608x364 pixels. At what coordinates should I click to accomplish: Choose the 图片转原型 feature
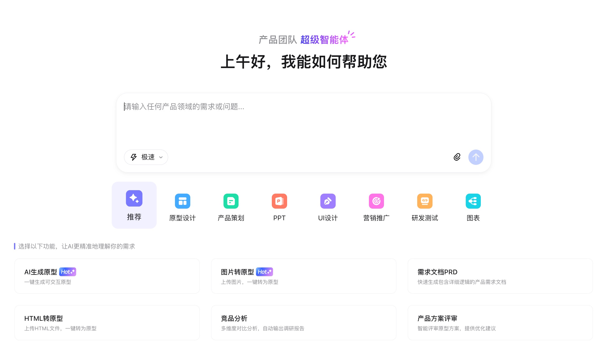303,276
